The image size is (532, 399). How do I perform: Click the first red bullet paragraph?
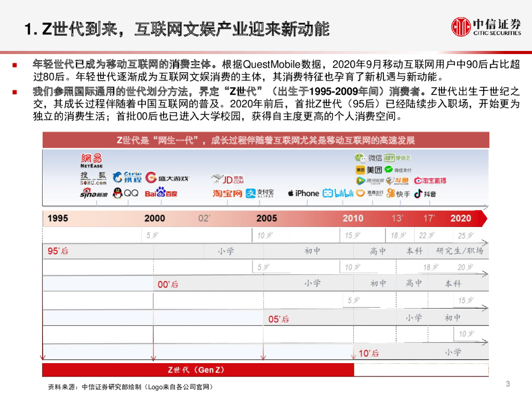tap(276, 70)
